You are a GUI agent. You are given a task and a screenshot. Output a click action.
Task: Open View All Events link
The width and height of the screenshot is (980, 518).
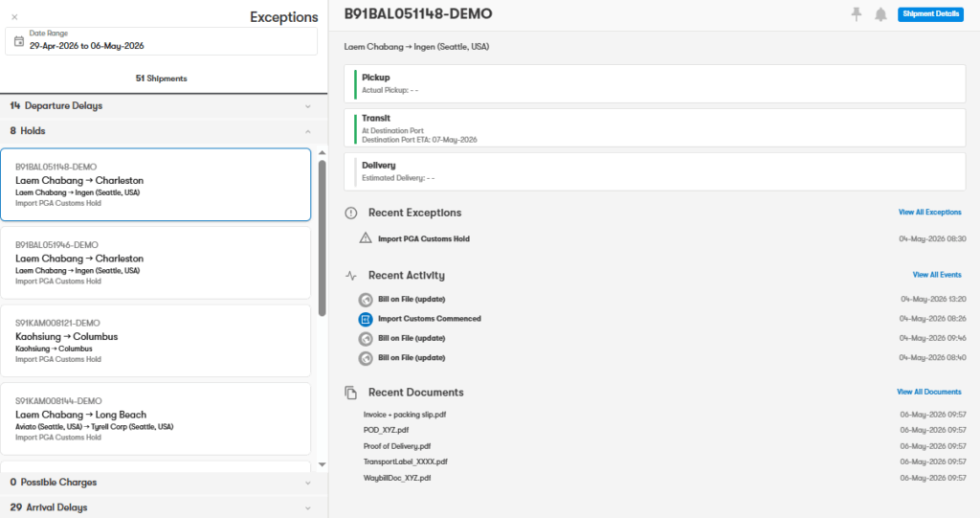click(937, 275)
